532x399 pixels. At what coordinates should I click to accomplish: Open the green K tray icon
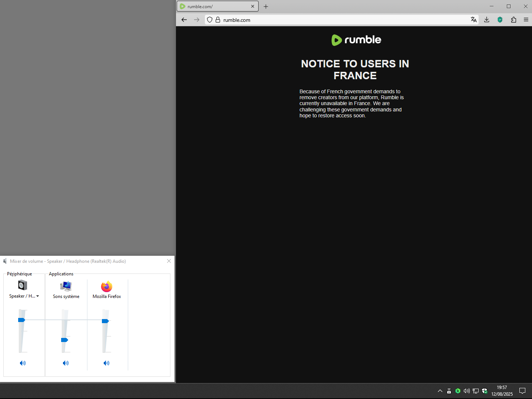458,391
